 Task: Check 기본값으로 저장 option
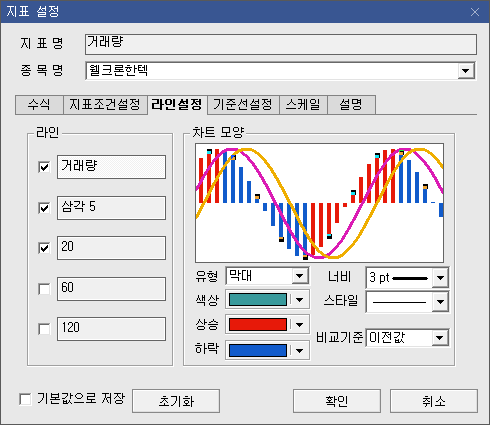[x=25, y=399]
